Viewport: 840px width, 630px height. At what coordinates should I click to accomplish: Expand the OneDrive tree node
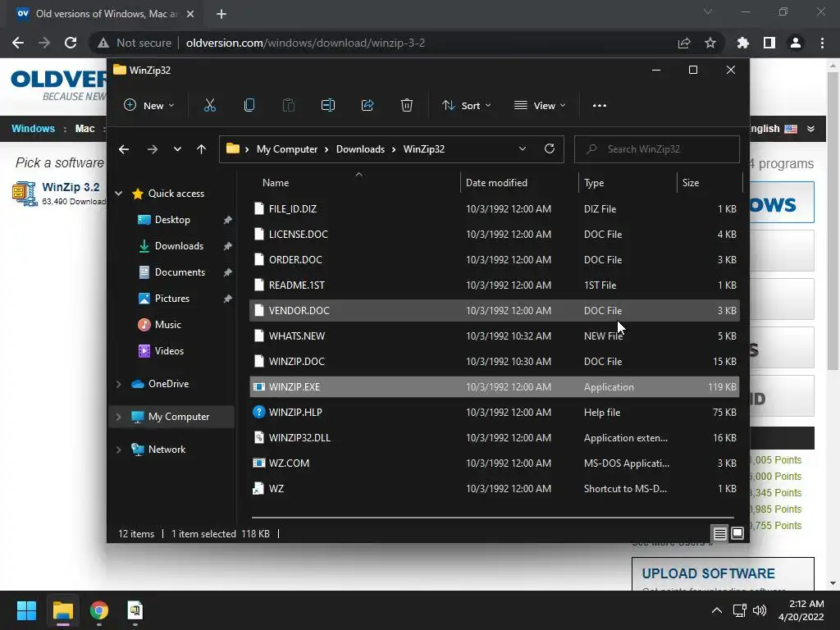pyautogui.click(x=119, y=384)
